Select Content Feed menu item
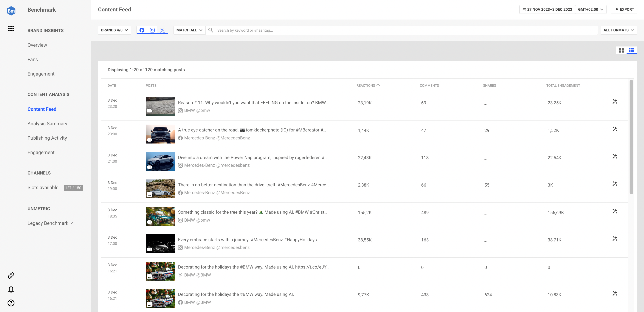 coord(42,109)
